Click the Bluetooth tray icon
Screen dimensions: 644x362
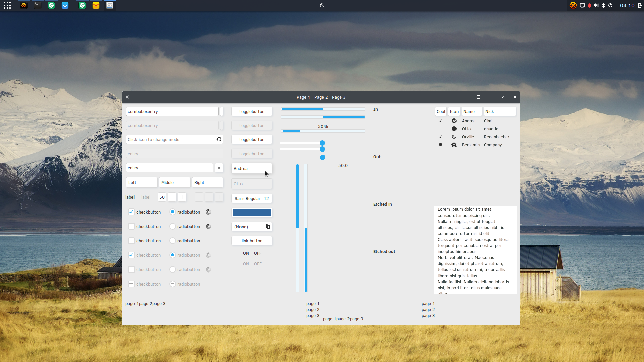(603, 5)
